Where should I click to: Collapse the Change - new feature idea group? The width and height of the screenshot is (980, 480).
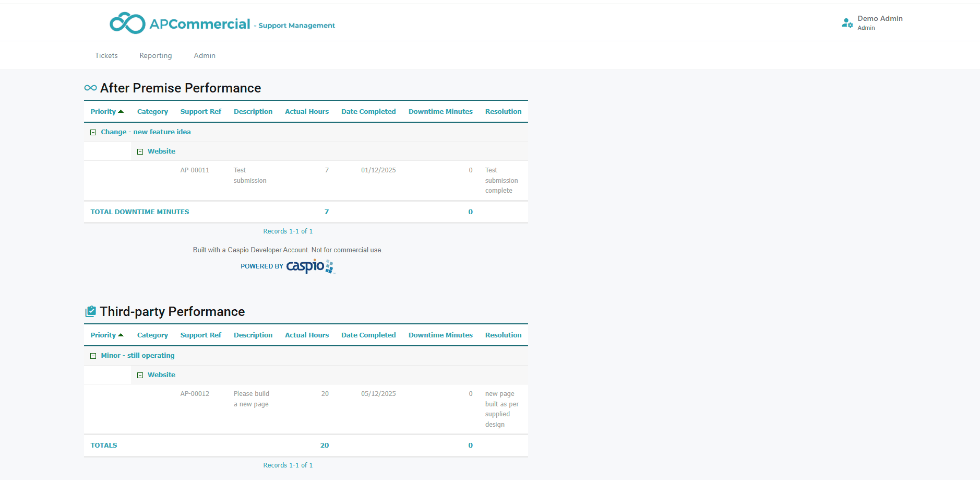coord(93,132)
